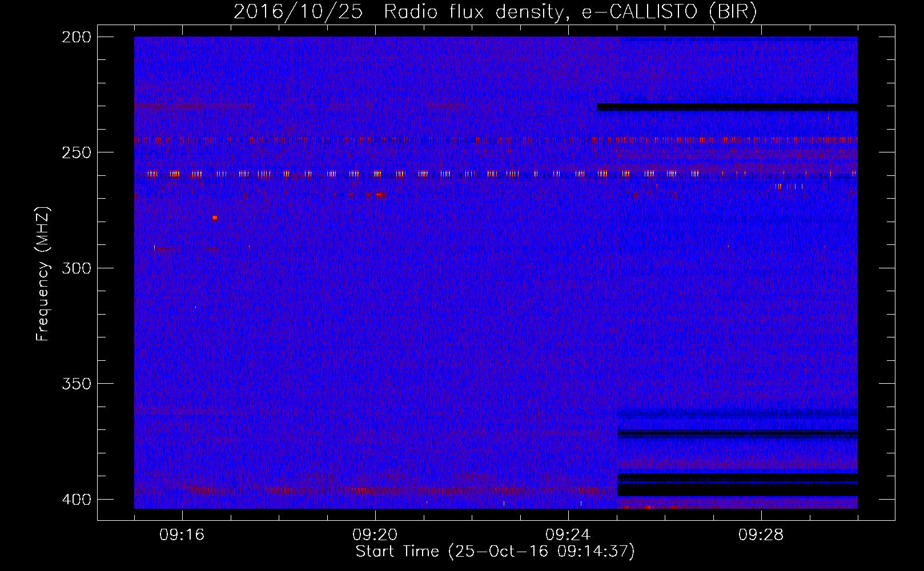This screenshot has width=924, height=571.
Task: Click the 200 frequency tick label
Action: (76, 37)
